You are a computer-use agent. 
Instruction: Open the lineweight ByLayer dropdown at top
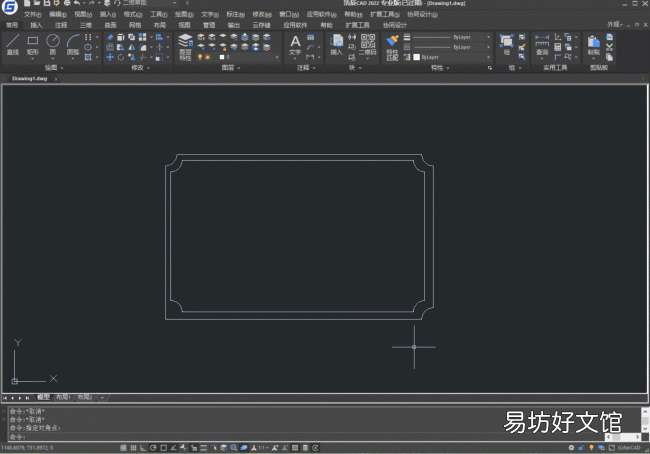[x=488, y=37]
